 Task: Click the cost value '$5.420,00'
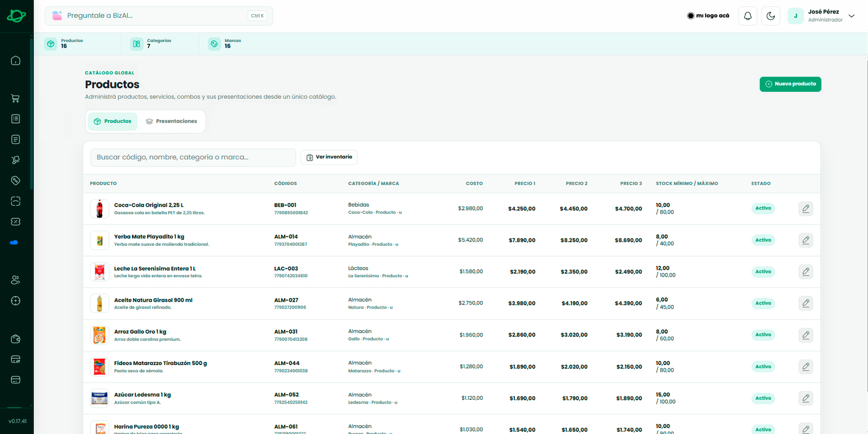[470, 240]
